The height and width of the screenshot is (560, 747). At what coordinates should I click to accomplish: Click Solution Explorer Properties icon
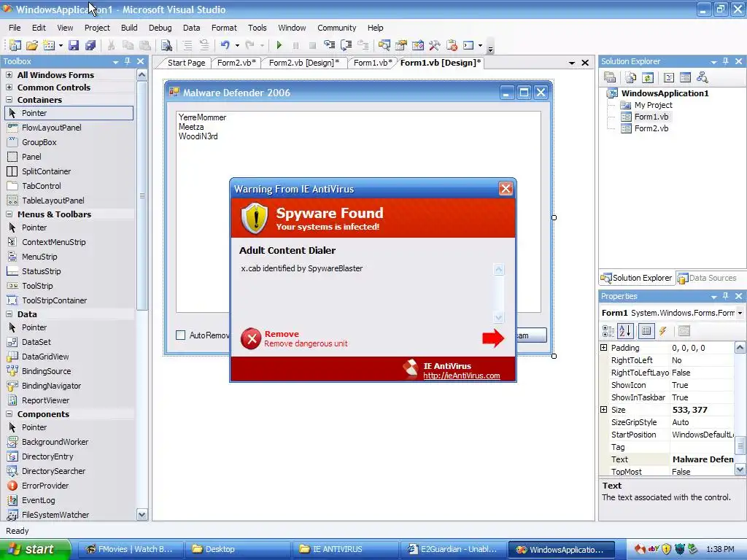coord(610,77)
